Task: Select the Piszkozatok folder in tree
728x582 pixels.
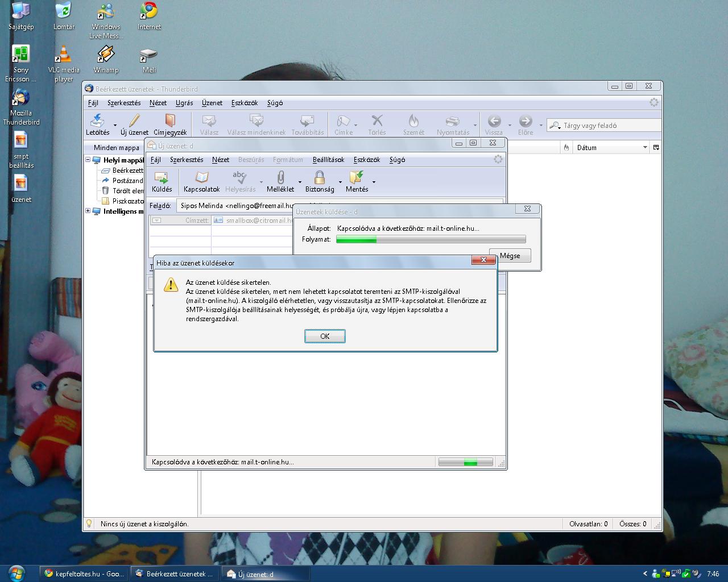Action: coord(122,201)
